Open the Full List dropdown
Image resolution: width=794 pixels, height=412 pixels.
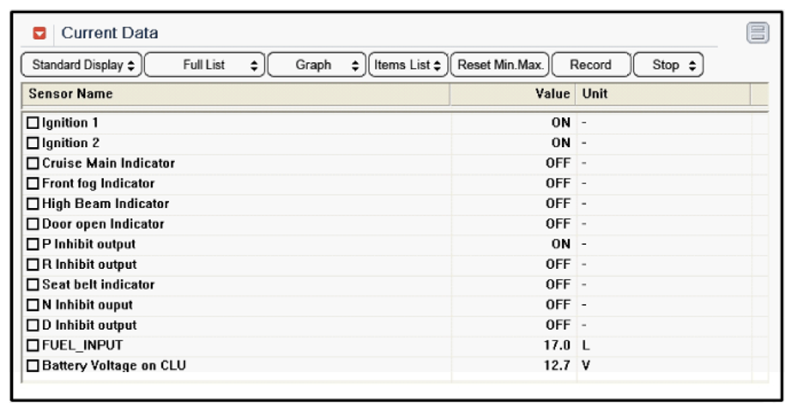(205, 65)
